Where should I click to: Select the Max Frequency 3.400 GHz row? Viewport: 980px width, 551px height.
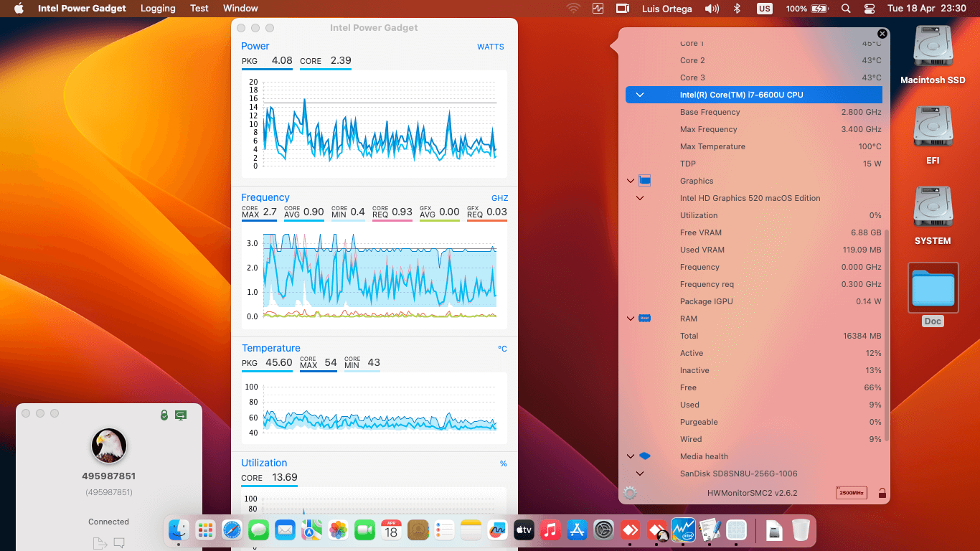tap(754, 129)
